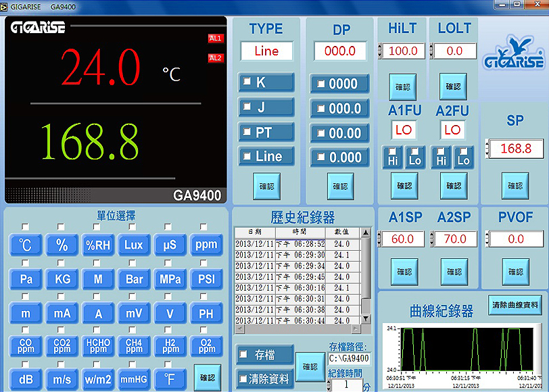Screen dimensions: 549x392
Task: Select the mmHG unit button
Action: [134, 379]
